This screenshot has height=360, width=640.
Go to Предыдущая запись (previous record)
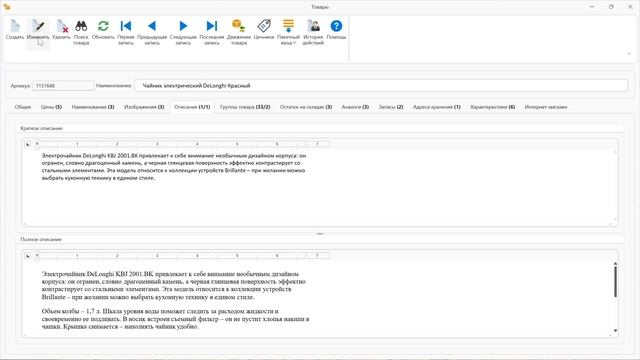pos(152,26)
